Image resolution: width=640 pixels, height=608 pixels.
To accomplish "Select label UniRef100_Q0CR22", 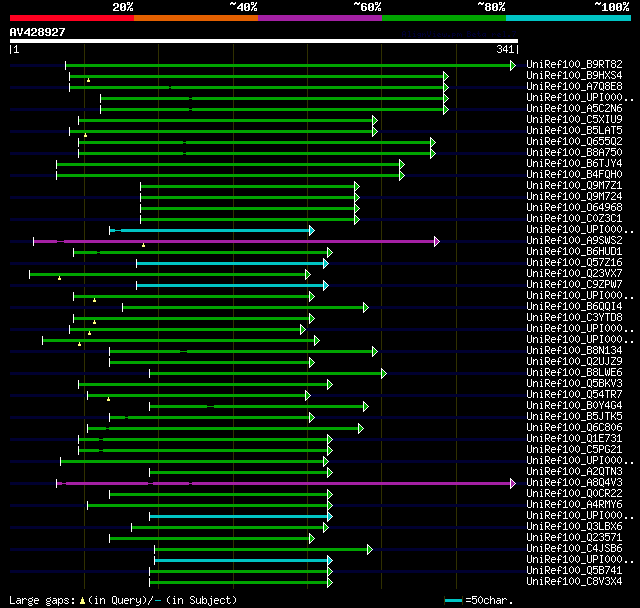I will click(x=574, y=494).
